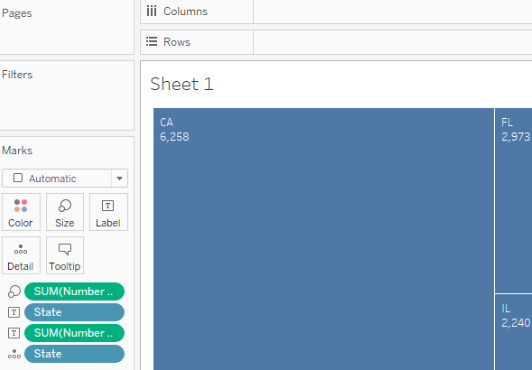
Task: Select the State pill on Label
Action: (74, 312)
